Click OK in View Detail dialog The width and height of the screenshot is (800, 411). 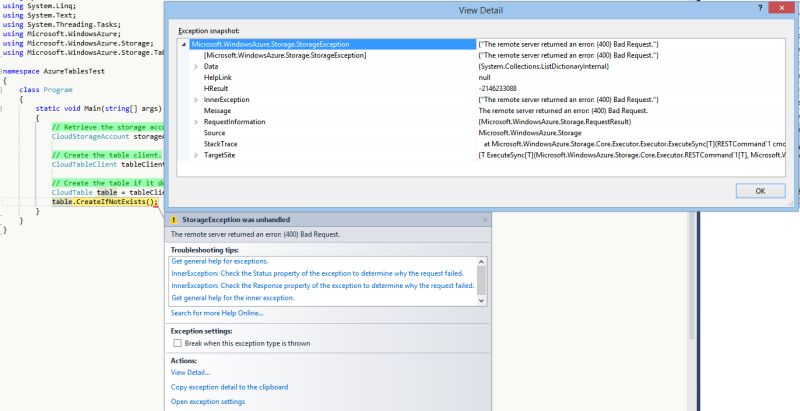click(760, 191)
